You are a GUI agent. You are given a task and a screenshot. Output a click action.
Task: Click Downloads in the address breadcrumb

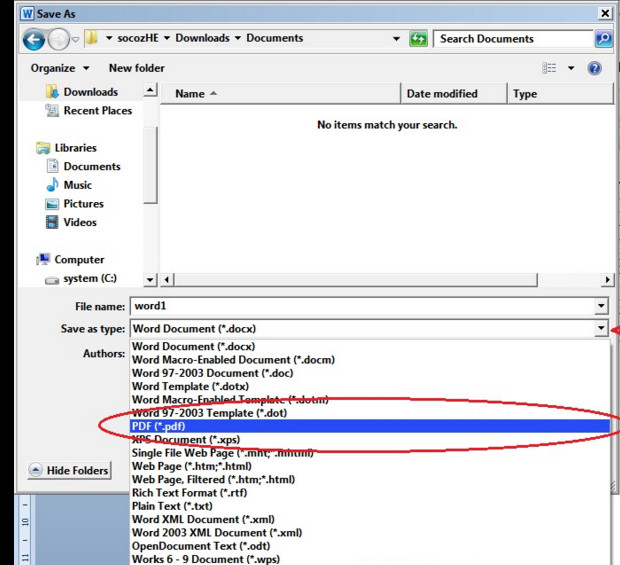202,38
